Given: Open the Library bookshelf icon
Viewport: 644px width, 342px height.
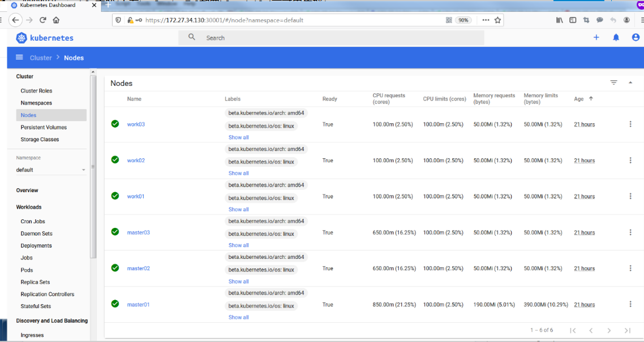Looking at the screenshot, I should [x=559, y=20].
